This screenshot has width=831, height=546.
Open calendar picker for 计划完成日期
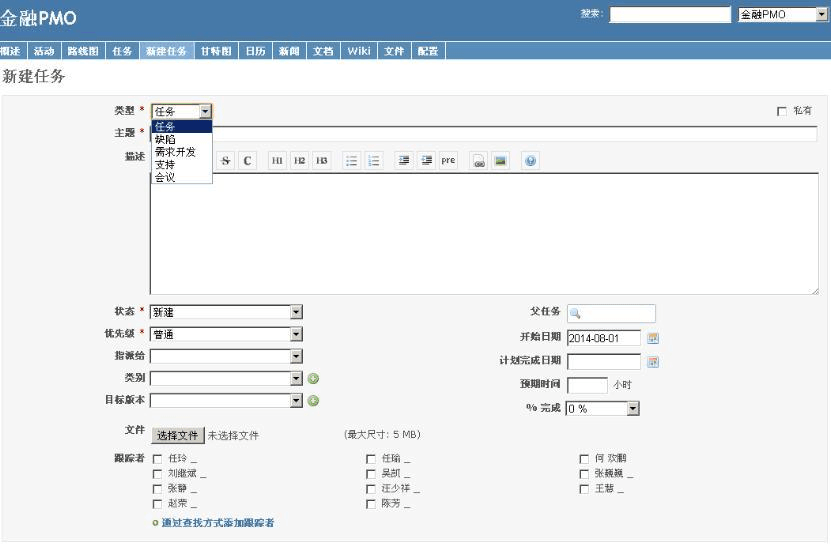pyautogui.click(x=653, y=362)
